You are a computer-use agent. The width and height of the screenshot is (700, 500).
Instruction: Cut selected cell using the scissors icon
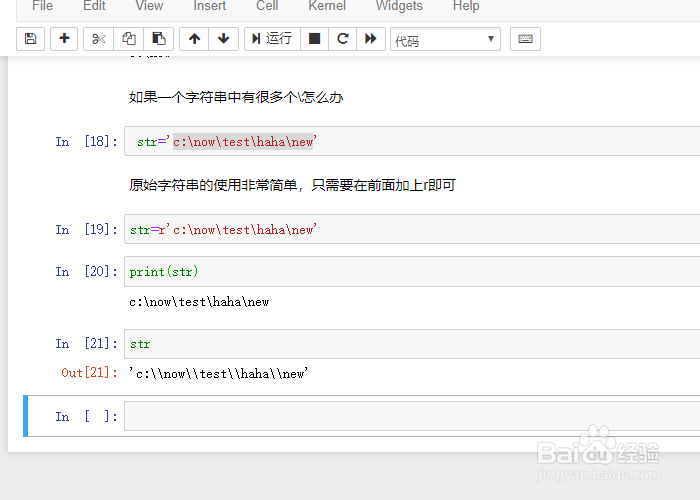(98, 39)
